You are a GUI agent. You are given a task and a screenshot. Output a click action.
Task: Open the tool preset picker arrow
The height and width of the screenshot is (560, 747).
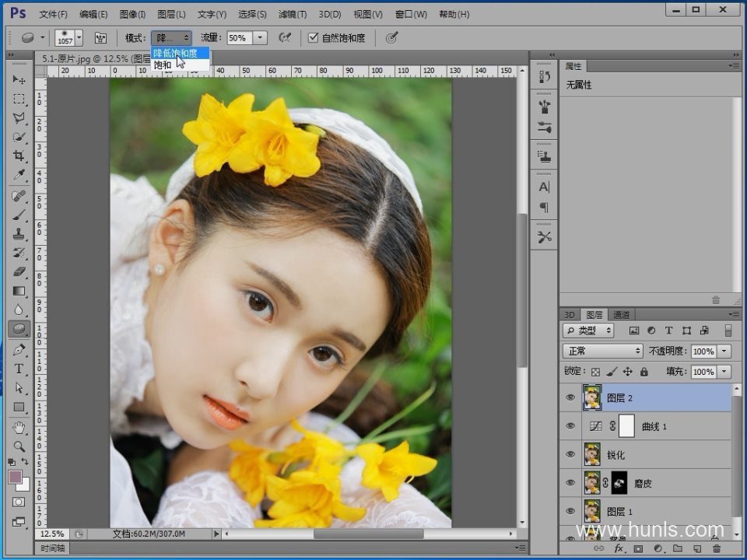(x=42, y=37)
